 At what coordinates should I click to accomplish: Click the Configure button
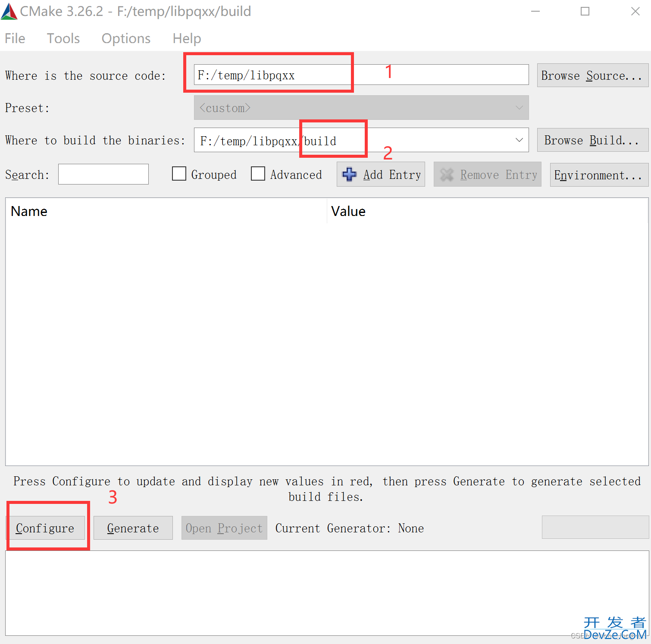(x=45, y=528)
